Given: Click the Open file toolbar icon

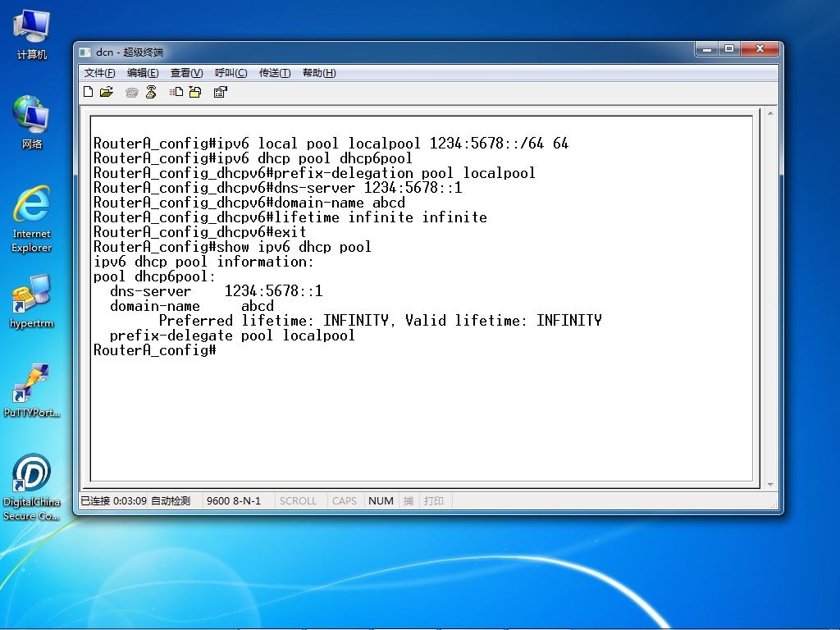Looking at the screenshot, I should (x=107, y=92).
